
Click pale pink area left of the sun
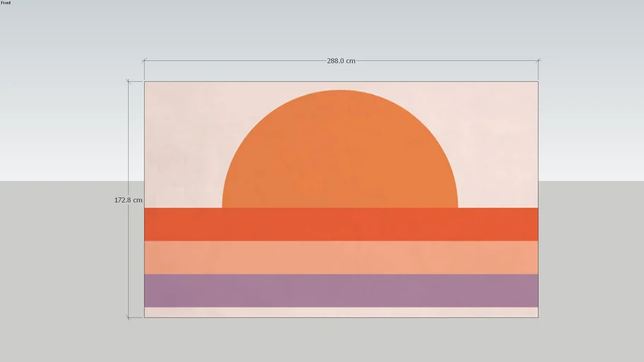pyautogui.click(x=180, y=141)
